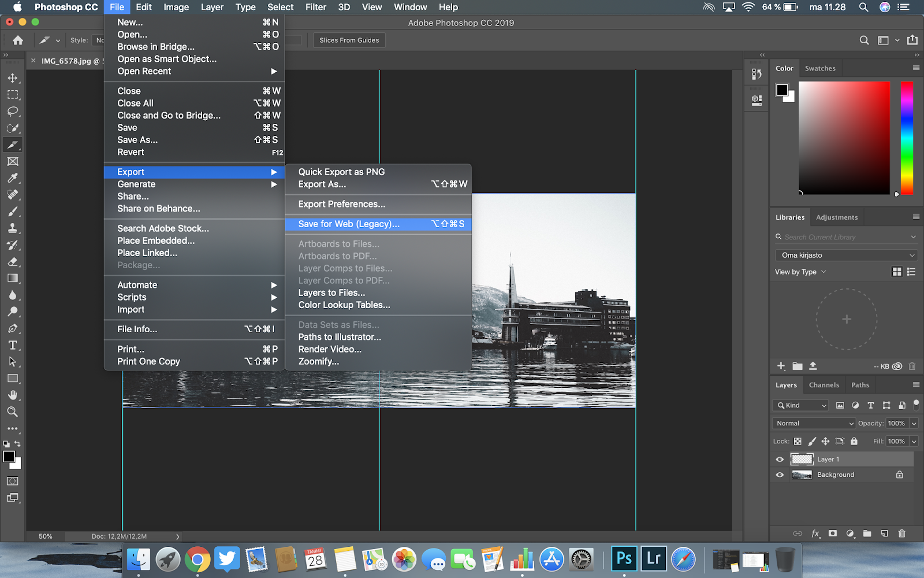Select the History Brush tool
Image resolution: width=924 pixels, height=578 pixels.
coord(13,245)
